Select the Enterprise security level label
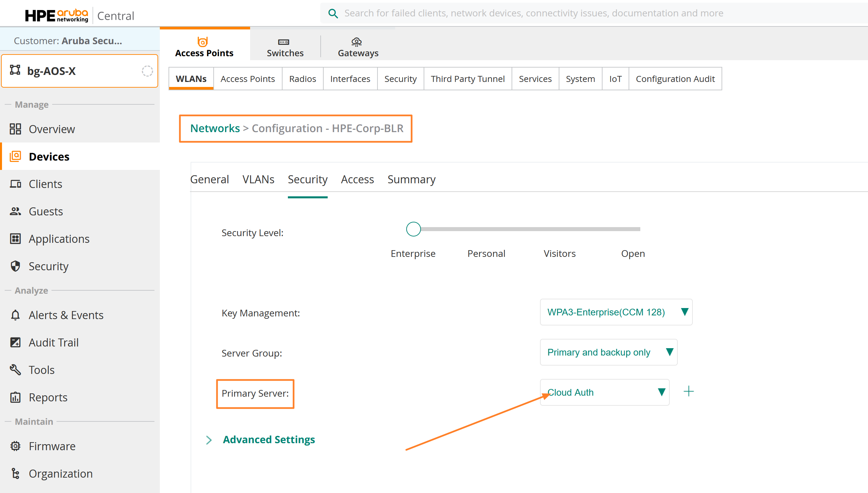The image size is (868, 493). tap(413, 254)
